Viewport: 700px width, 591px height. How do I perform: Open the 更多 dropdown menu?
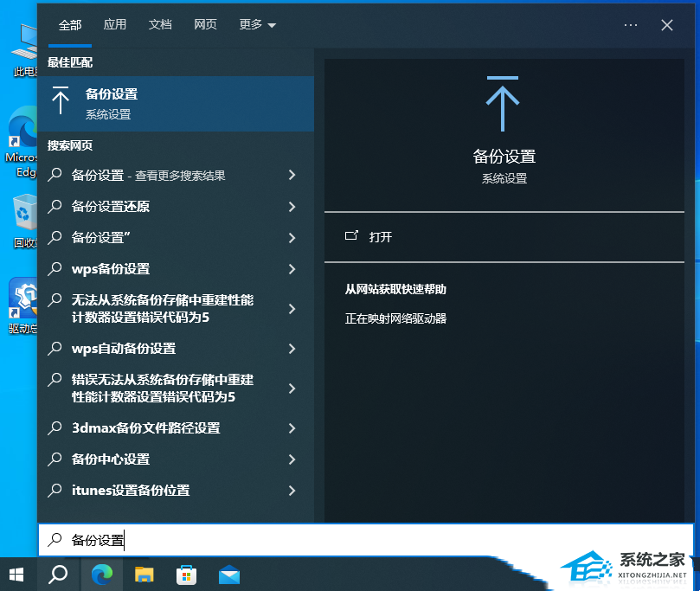pos(256,25)
